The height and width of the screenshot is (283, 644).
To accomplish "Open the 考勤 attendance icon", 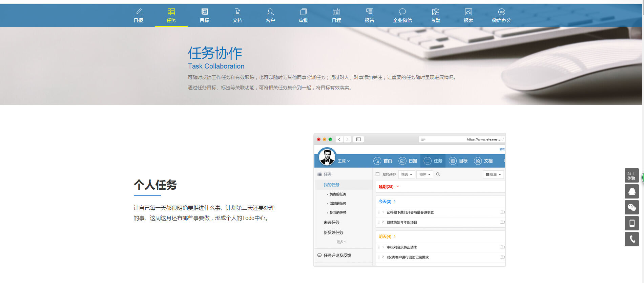I will [435, 12].
